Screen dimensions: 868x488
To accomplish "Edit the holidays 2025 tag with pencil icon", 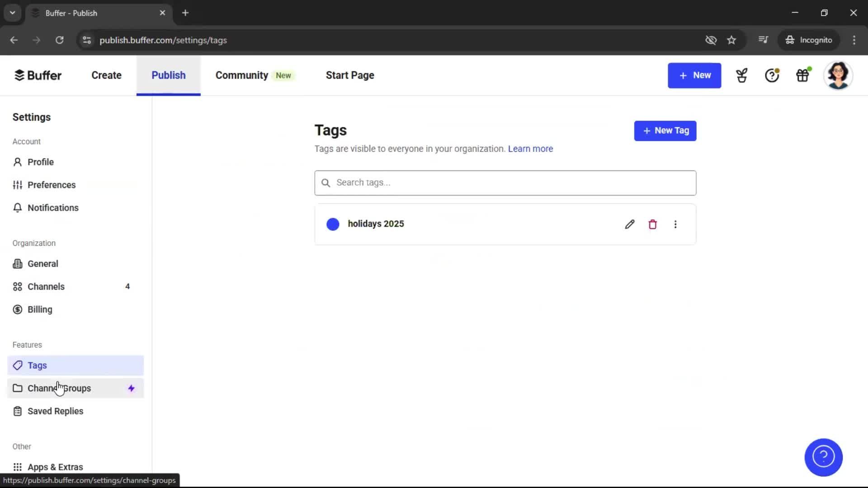I will click(x=630, y=224).
